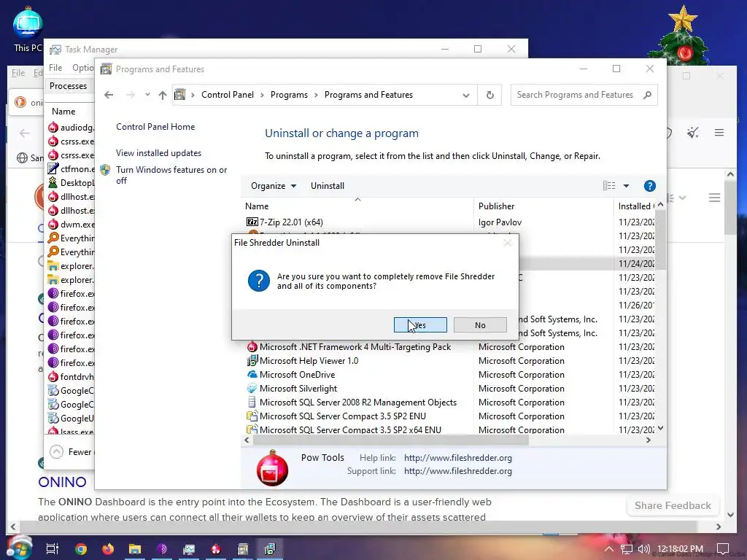Refresh the Programs and Features list

(x=489, y=95)
